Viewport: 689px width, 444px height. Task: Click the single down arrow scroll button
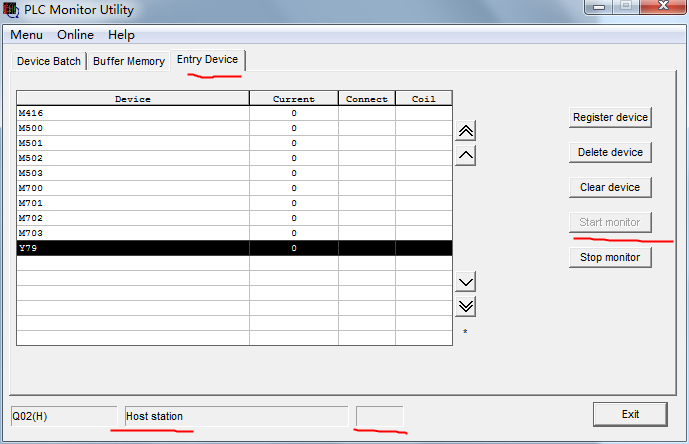[x=465, y=282]
